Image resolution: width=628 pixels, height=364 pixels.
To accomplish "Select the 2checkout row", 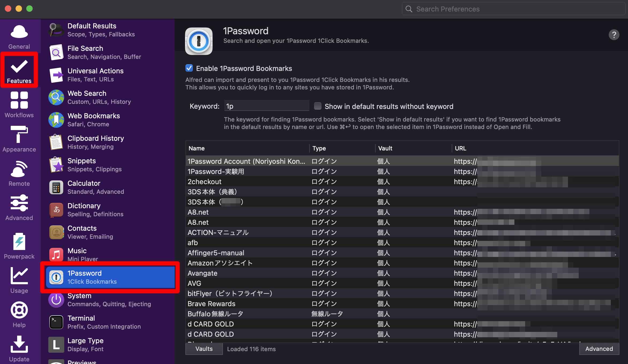I will pyautogui.click(x=402, y=181).
